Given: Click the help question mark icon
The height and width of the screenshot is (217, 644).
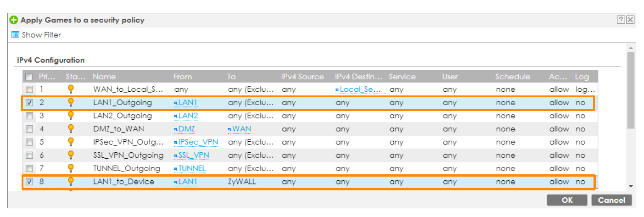Looking at the screenshot, I should click(x=621, y=20).
